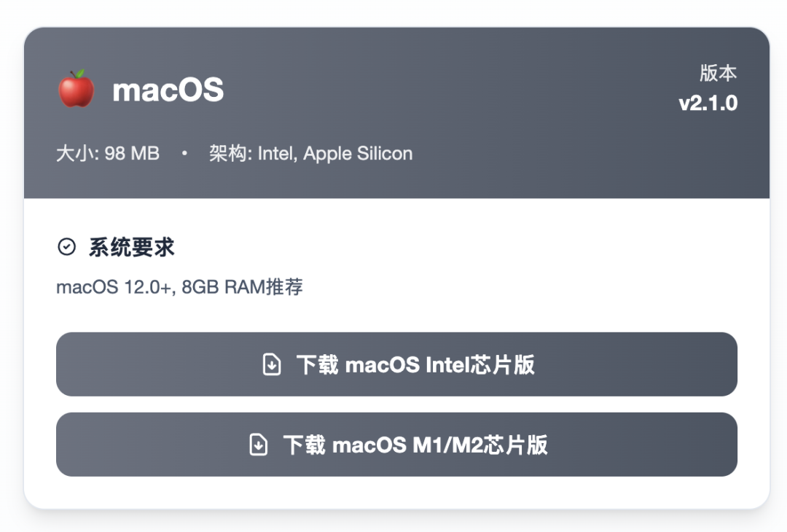Click the Apple Silicon architecture text

coord(358,154)
